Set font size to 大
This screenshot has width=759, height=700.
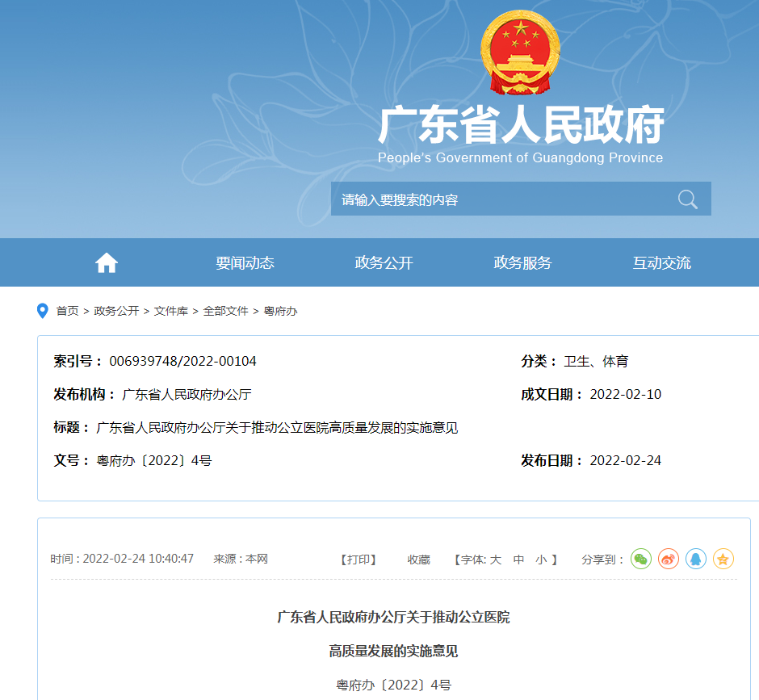click(x=496, y=560)
